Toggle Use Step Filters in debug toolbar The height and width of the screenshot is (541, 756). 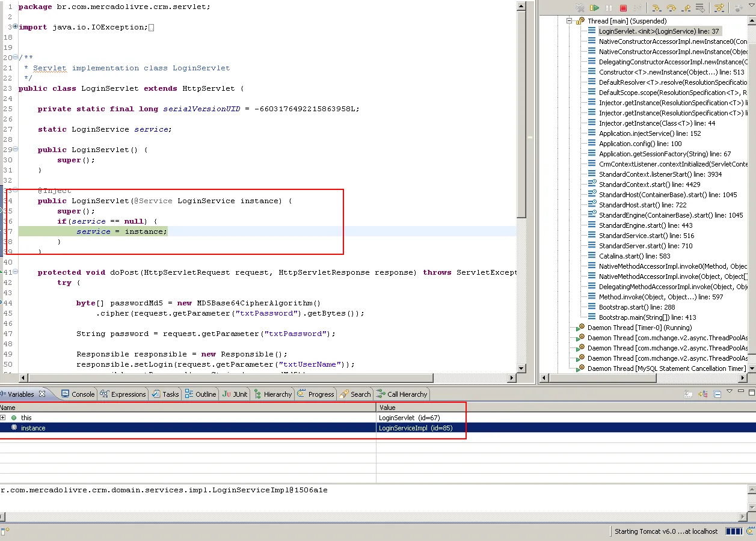click(x=719, y=8)
